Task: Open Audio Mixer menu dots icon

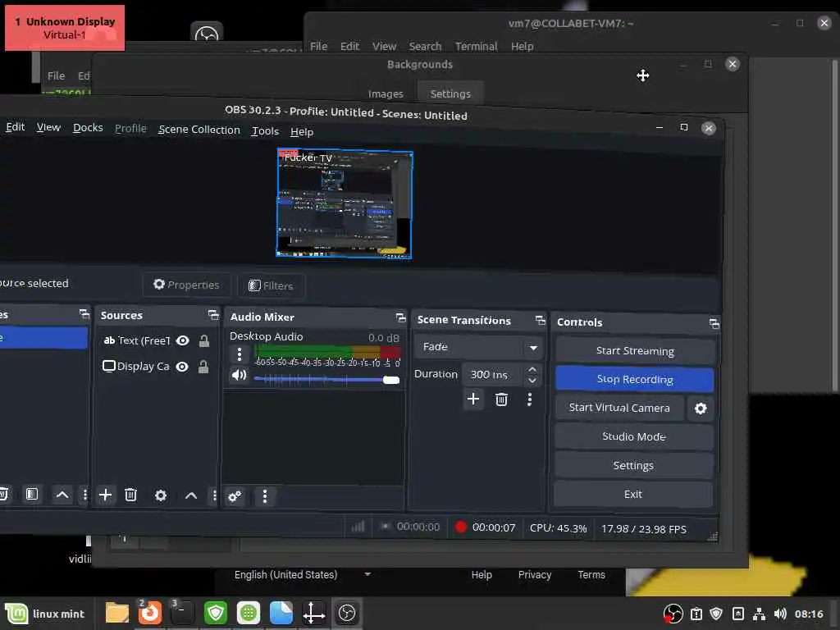Action: click(265, 496)
